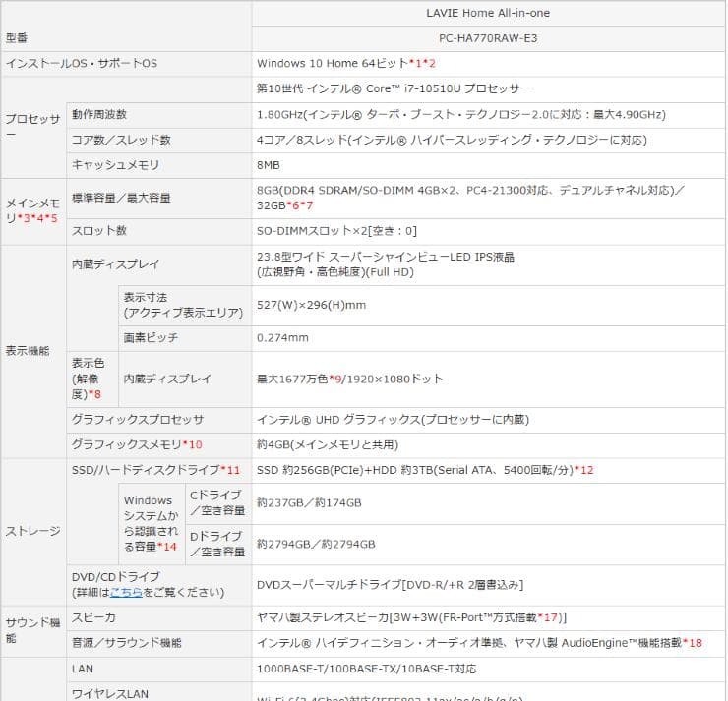Viewport: 728px width, 701px height.
Task: Click footnote *2 next to Windows 10 Home
Action: click(x=429, y=63)
